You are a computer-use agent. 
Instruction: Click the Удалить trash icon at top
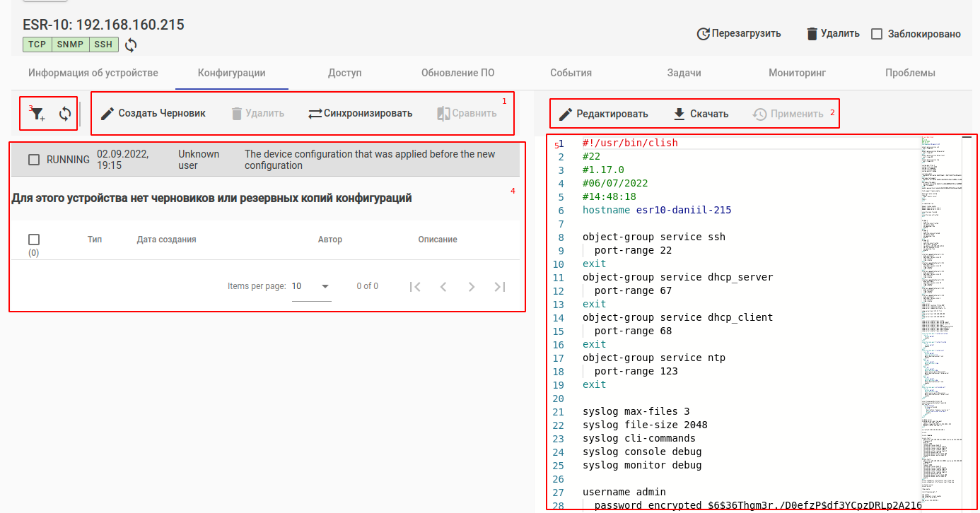[x=812, y=33]
